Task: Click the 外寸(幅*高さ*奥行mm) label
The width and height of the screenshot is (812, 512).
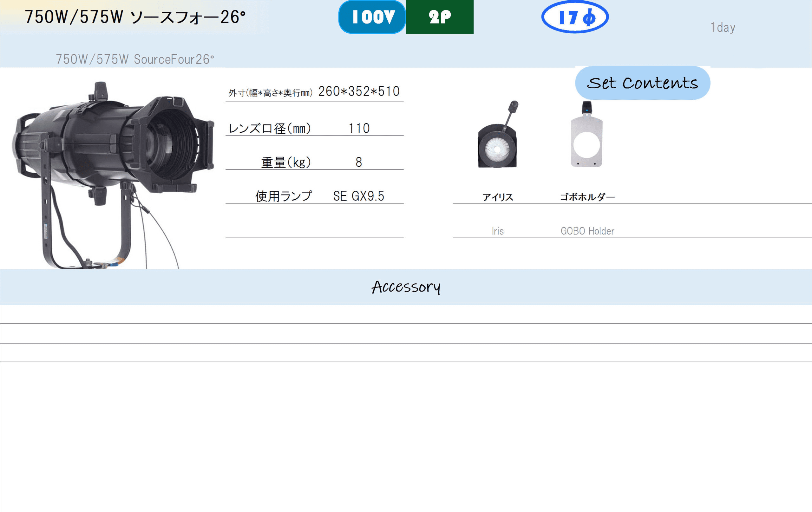Action: point(271,93)
